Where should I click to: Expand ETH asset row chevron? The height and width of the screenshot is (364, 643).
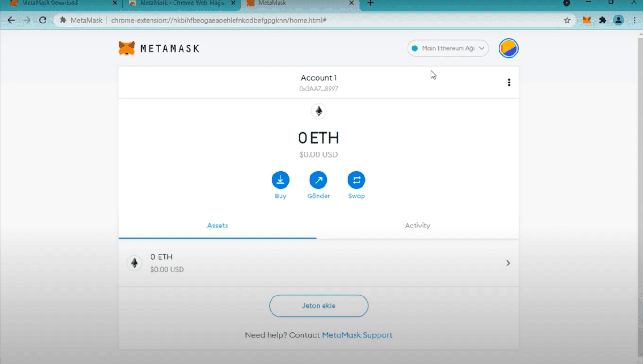(x=508, y=263)
